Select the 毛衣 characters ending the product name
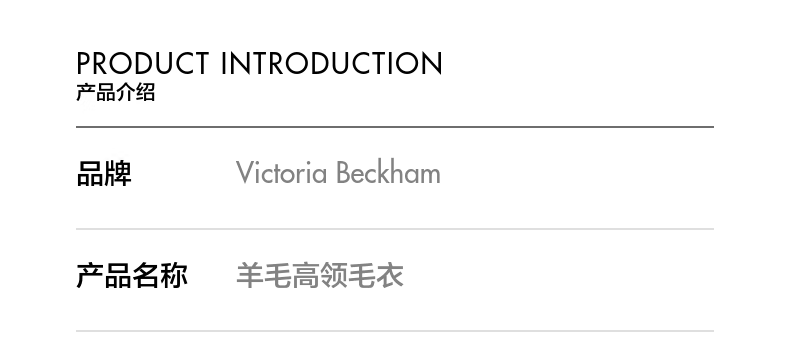The width and height of the screenshot is (790, 362). click(x=376, y=275)
